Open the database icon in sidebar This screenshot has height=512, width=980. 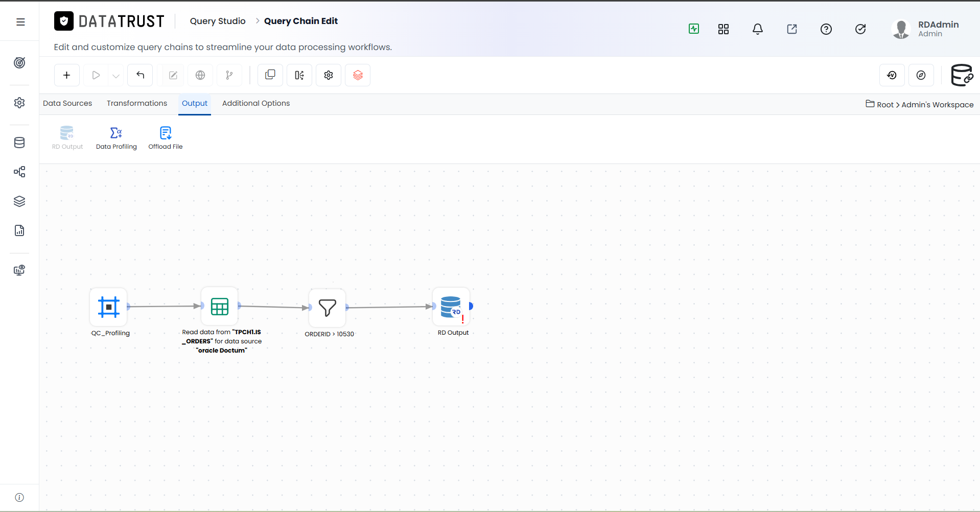point(19,143)
